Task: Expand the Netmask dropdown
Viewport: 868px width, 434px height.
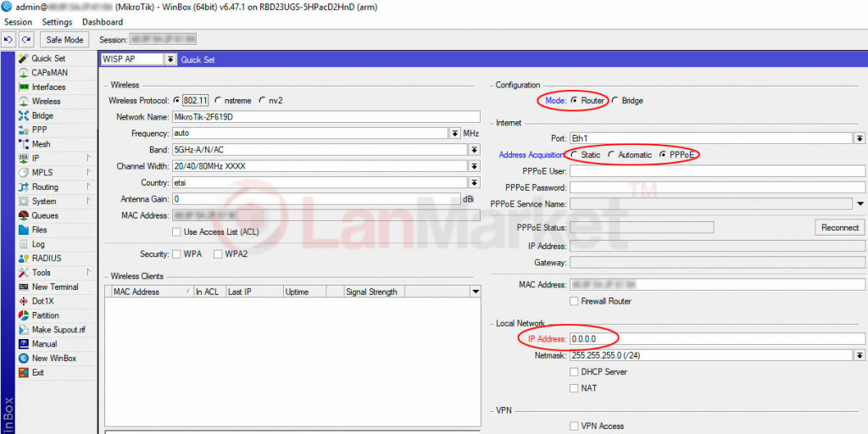Action: [x=859, y=356]
